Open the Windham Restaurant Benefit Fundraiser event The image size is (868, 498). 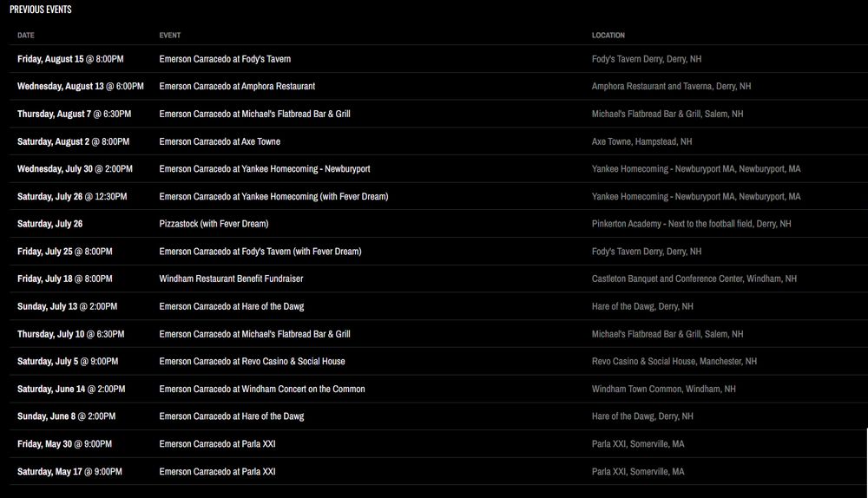231,278
